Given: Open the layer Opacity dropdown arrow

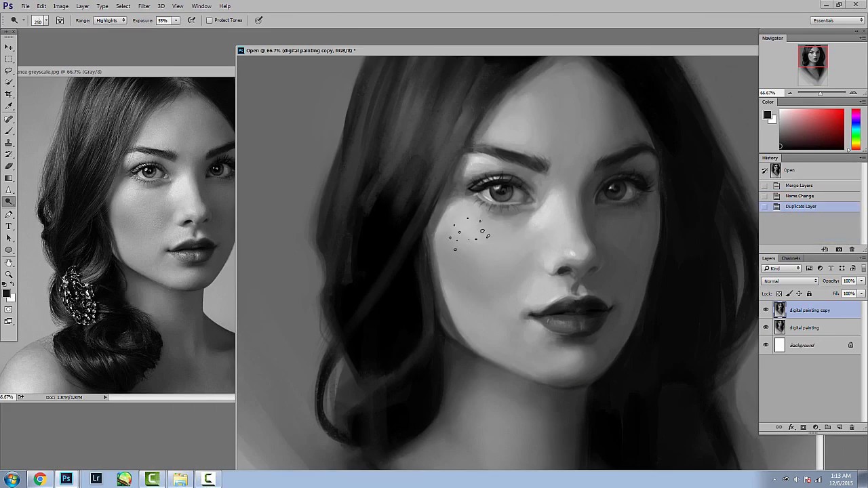Looking at the screenshot, I should coord(862,281).
